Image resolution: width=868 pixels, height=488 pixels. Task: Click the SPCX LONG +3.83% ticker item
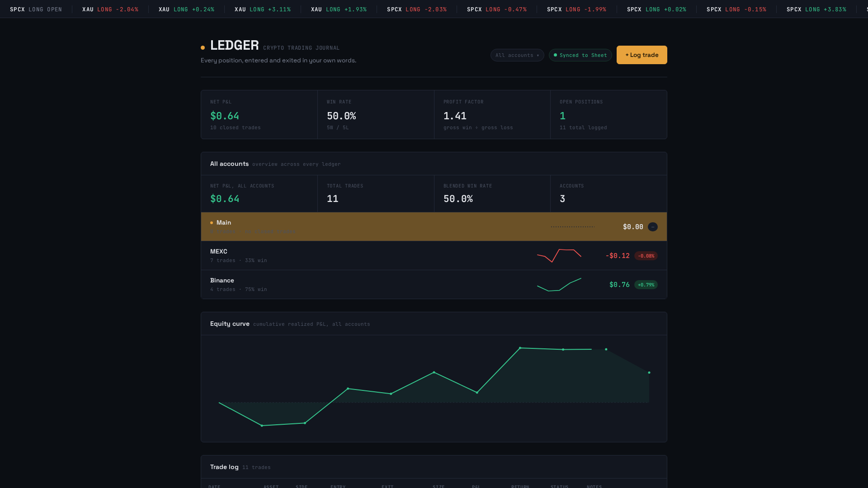coord(816,9)
